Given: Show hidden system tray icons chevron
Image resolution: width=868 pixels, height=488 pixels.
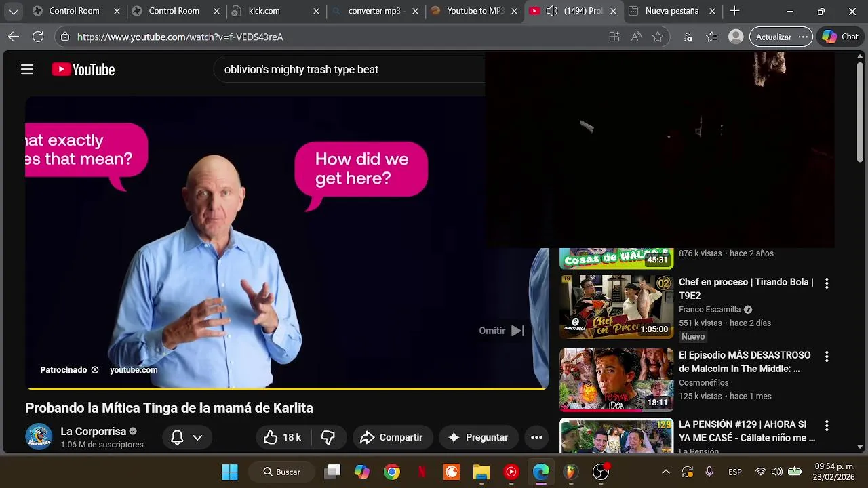Looking at the screenshot, I should [x=666, y=472].
